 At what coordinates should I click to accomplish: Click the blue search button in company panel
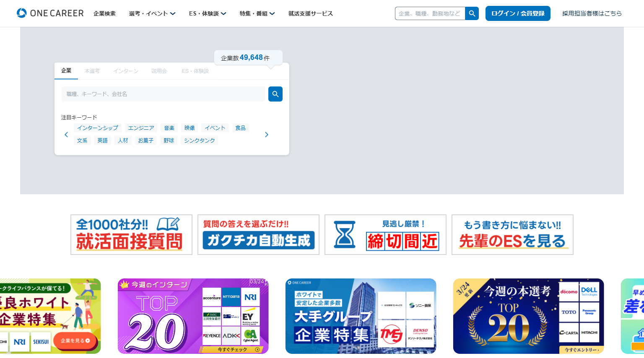click(x=275, y=94)
